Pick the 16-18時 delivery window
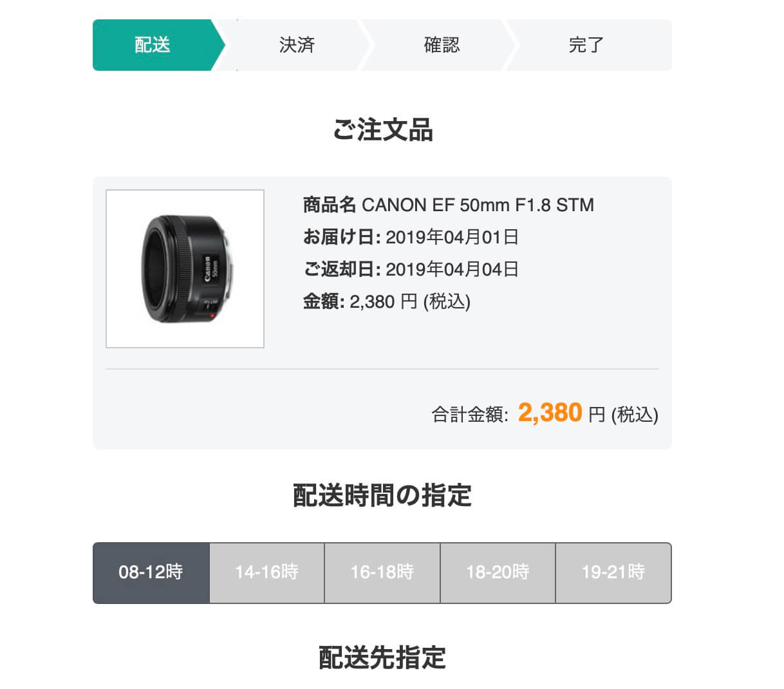Viewport: 784px width, 689px height. (x=382, y=572)
